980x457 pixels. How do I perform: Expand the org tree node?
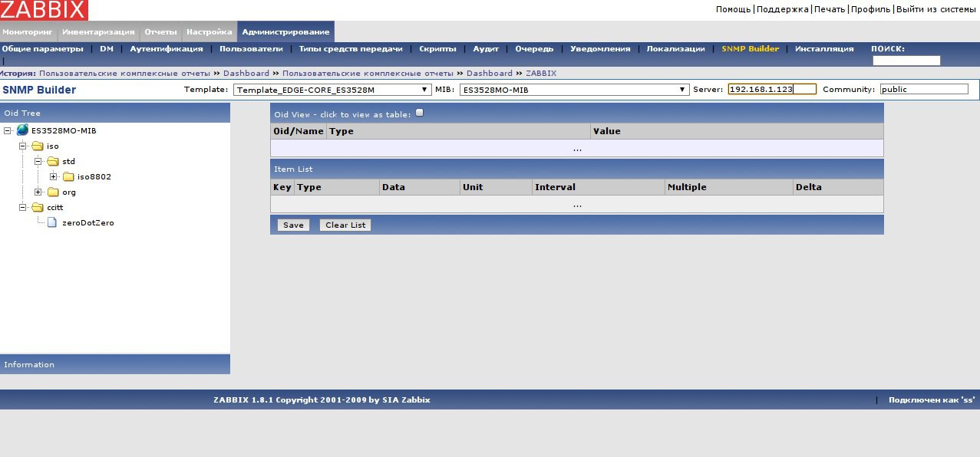tap(38, 192)
